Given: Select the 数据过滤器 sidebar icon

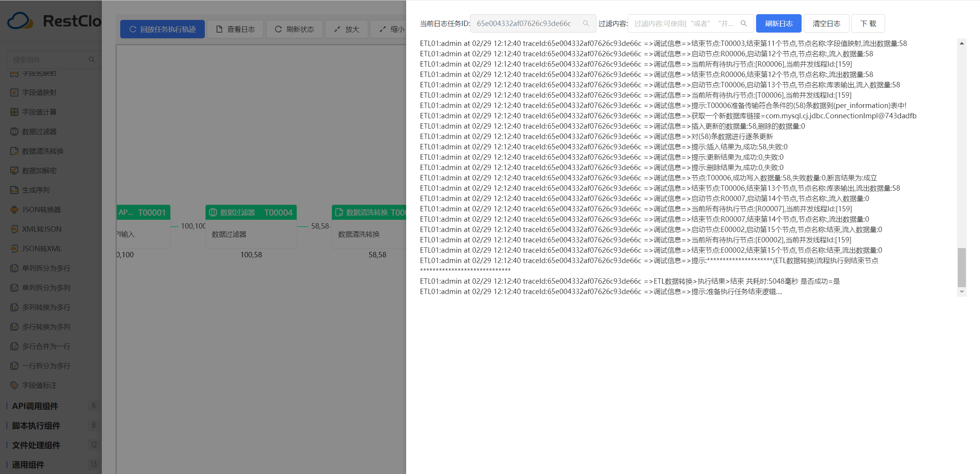Looking at the screenshot, I should click(14, 131).
